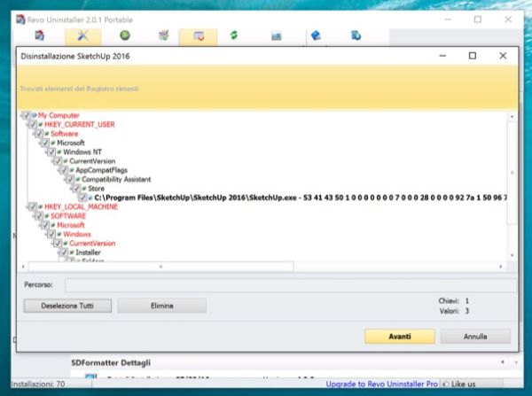Collapse the uppercase SOFTWARE tree branch
This screenshot has width=532, height=396.
(34, 216)
